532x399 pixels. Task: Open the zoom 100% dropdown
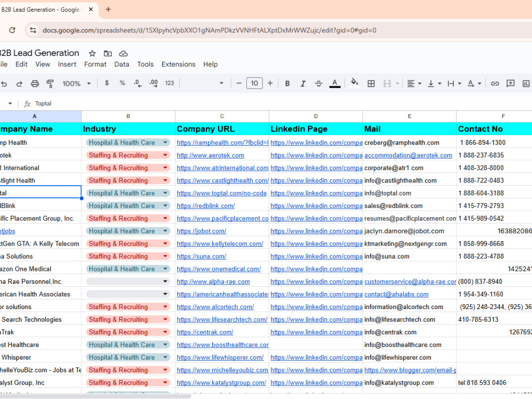pos(76,84)
